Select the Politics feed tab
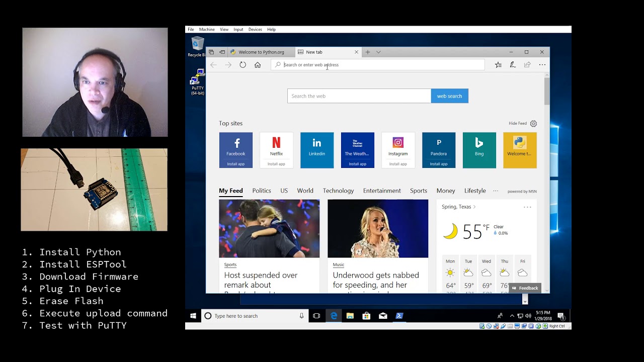Viewport: 644px width, 362px height. (x=262, y=191)
